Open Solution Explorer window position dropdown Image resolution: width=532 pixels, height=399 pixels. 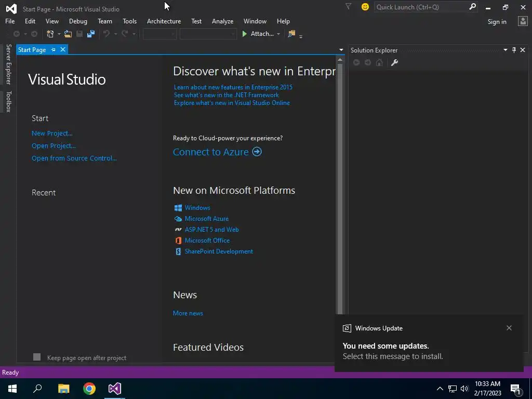coord(505,50)
